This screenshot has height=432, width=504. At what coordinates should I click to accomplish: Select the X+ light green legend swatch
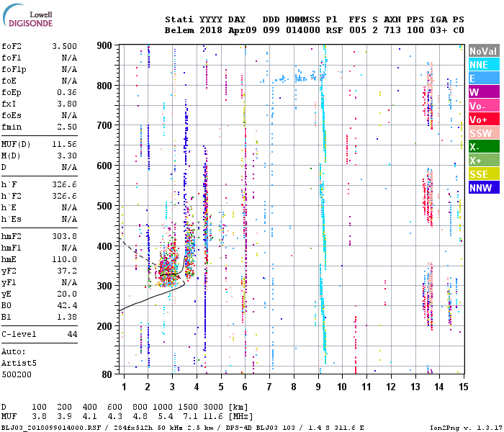point(484,161)
